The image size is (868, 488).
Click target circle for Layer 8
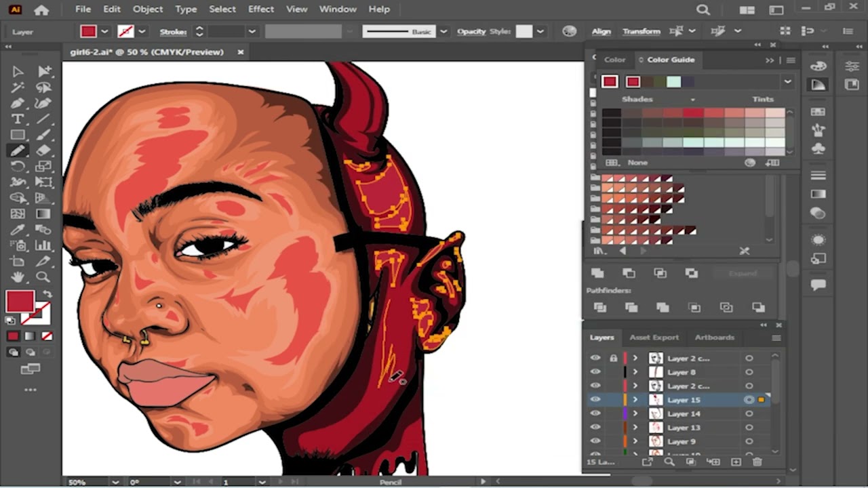click(749, 372)
